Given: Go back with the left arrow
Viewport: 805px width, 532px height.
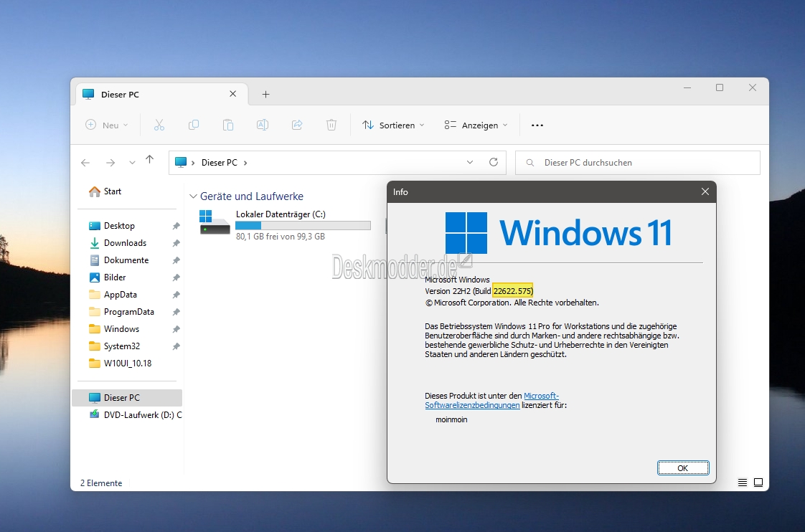Looking at the screenshot, I should [85, 163].
